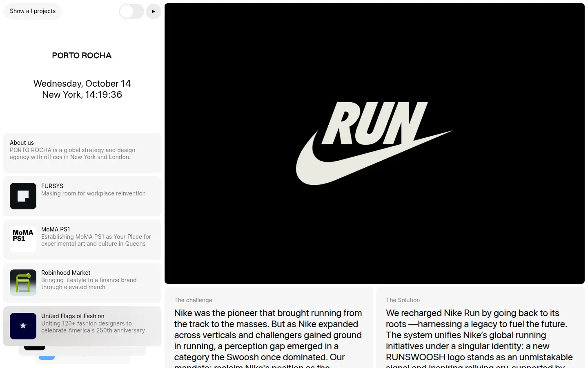This screenshot has height=368, width=588.
Task: Open the MoMA PS1 logo icon
Action: (x=23, y=239)
